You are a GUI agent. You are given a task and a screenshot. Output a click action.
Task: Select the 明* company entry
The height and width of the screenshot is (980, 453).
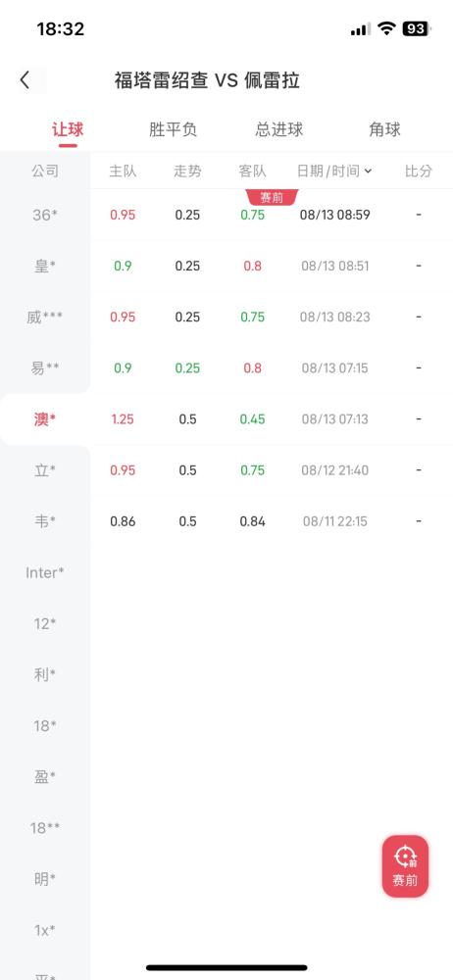[45, 879]
